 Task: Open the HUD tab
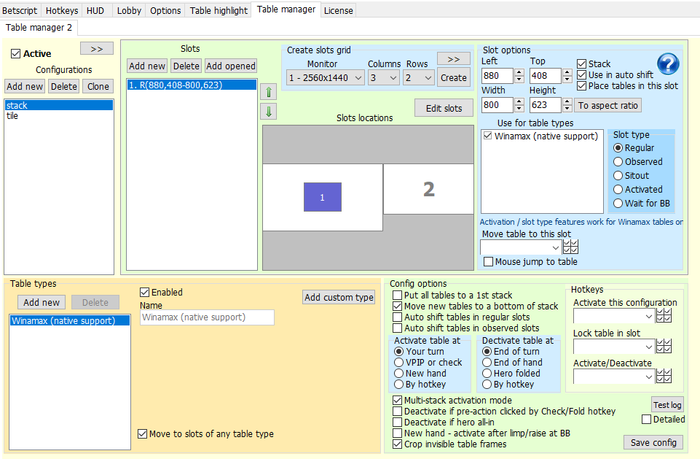(x=95, y=10)
